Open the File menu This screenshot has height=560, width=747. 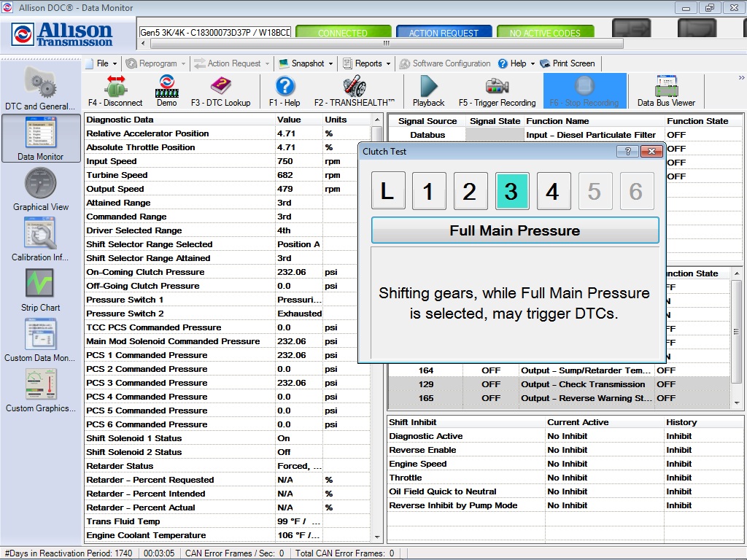[101, 63]
